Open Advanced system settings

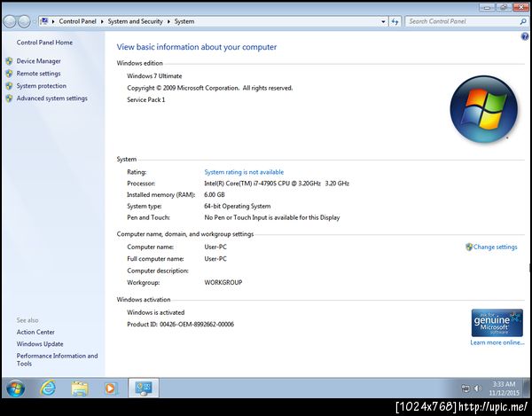pyautogui.click(x=52, y=98)
